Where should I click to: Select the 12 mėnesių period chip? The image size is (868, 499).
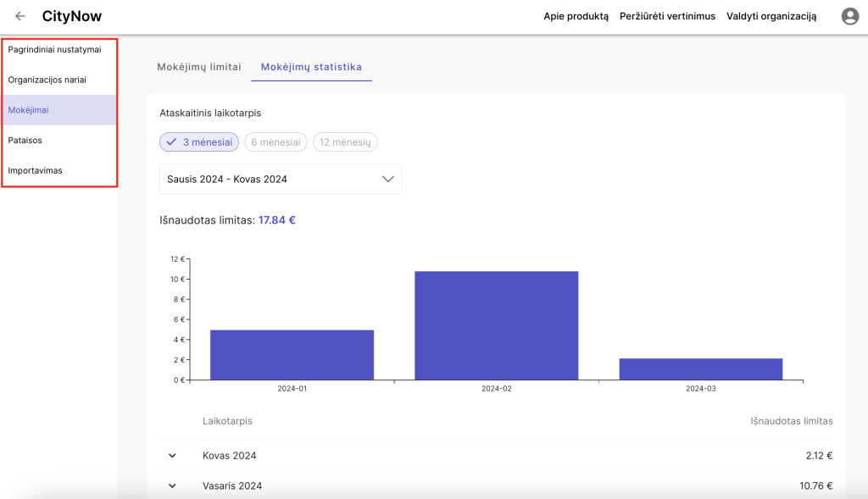tap(345, 142)
